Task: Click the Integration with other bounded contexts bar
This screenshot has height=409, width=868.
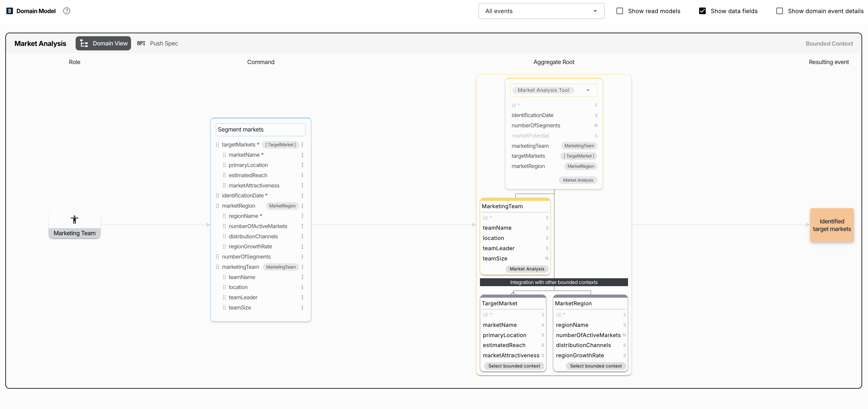Action: (554, 282)
